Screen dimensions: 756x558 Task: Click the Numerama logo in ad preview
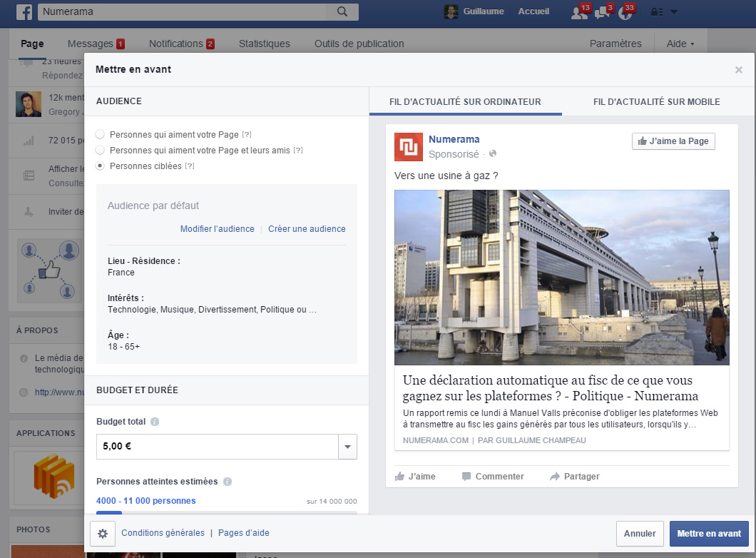coord(409,146)
